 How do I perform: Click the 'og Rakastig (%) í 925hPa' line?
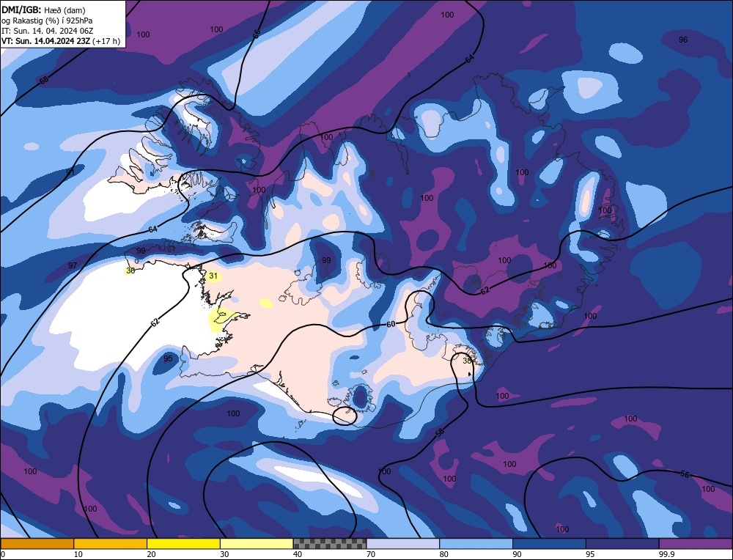[x=47, y=21]
